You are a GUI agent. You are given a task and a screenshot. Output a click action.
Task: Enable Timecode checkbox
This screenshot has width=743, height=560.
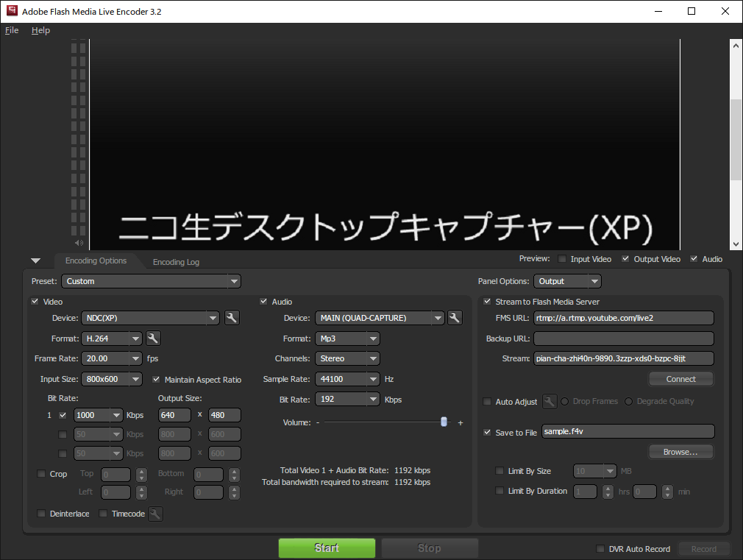click(103, 513)
